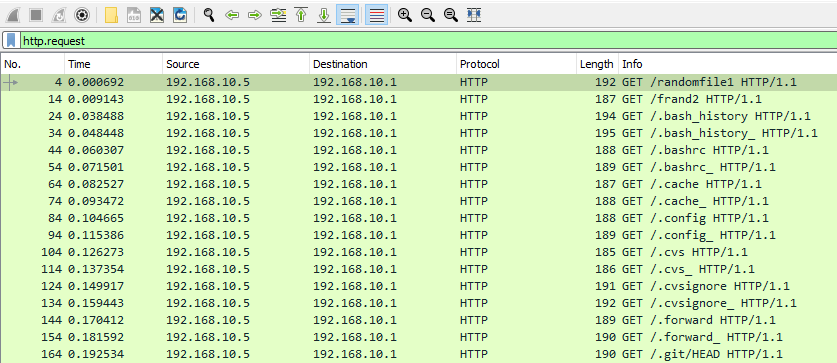Click length value 185
Screen dimensions: 837x363
605,252
